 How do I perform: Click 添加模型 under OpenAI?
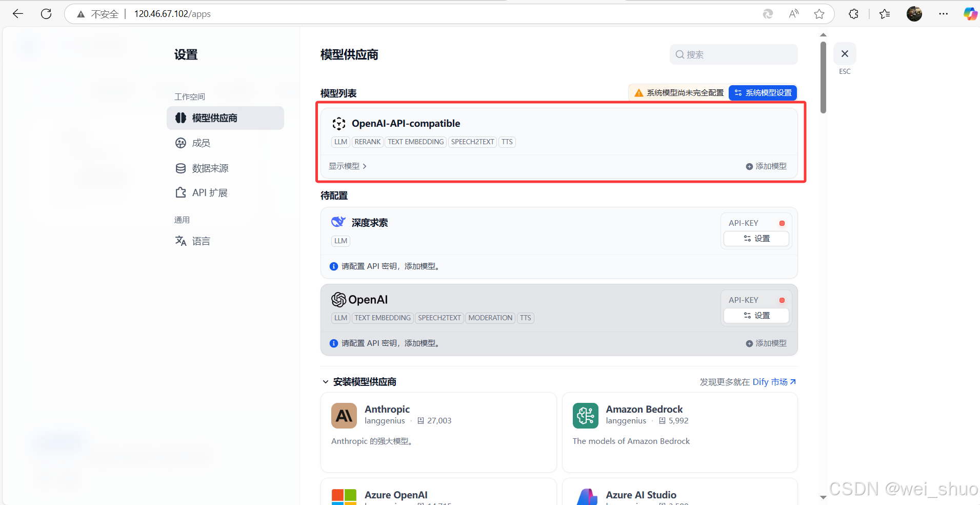(766, 343)
